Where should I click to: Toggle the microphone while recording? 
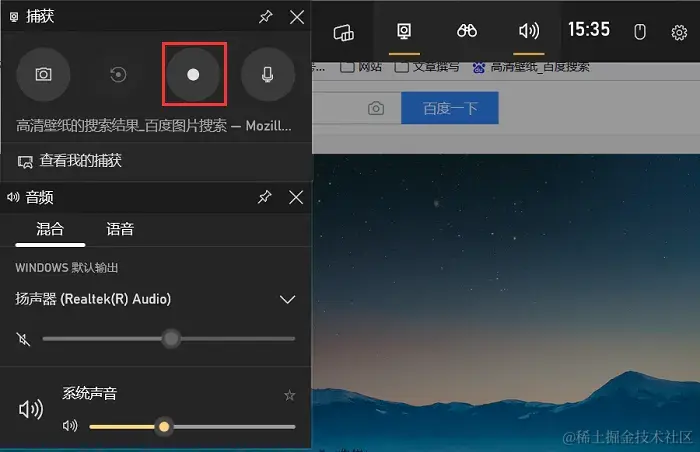[268, 74]
